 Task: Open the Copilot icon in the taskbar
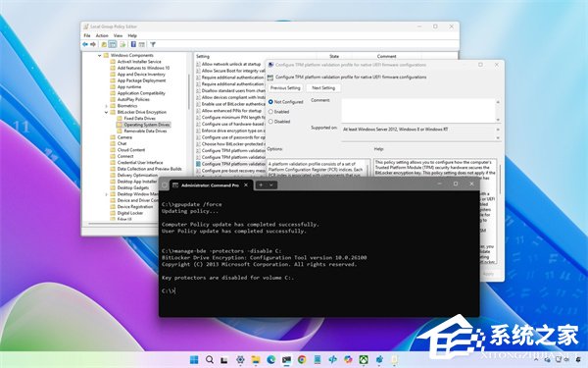point(348,360)
